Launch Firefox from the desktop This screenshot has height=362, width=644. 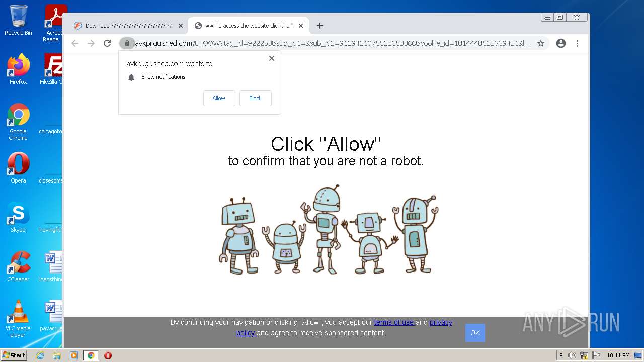(x=18, y=69)
